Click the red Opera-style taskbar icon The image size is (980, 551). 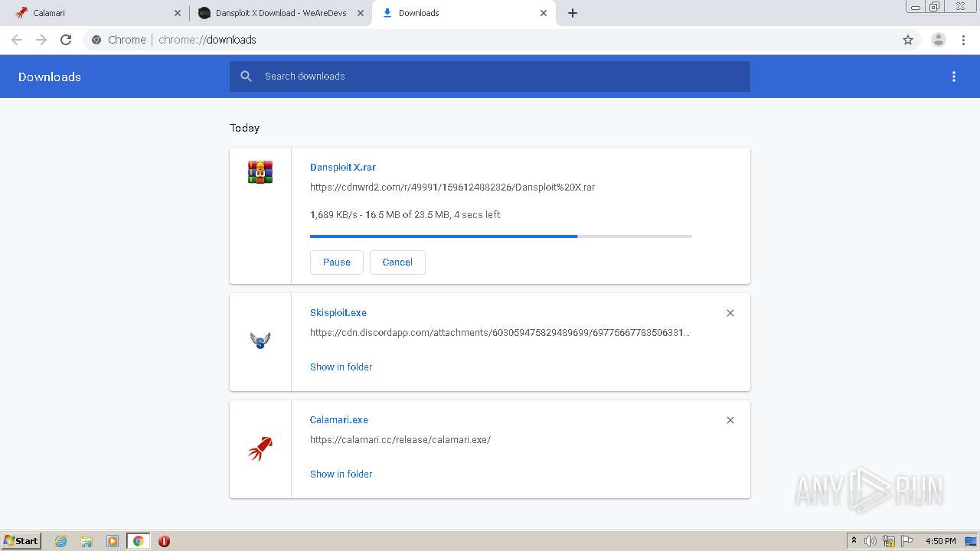pos(164,541)
